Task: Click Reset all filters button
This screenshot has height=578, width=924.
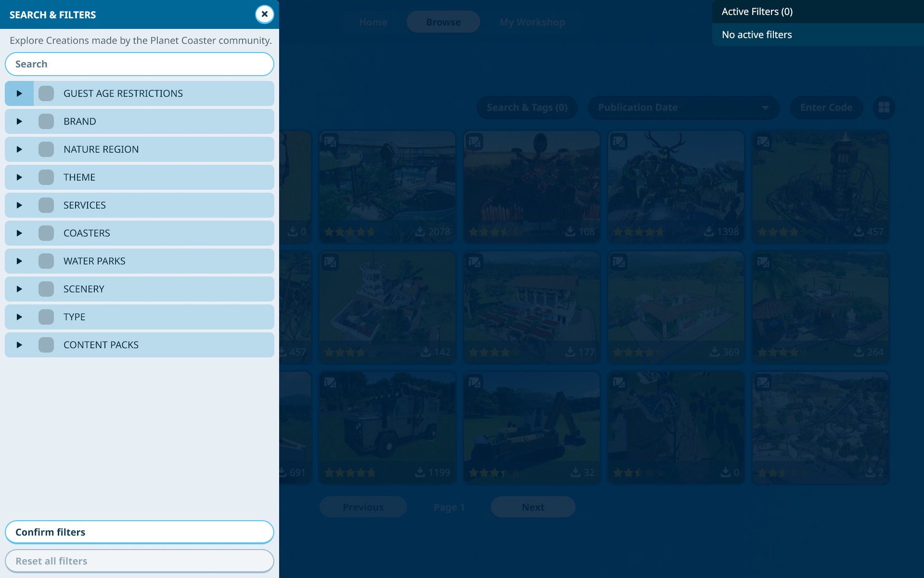Action: (x=140, y=561)
